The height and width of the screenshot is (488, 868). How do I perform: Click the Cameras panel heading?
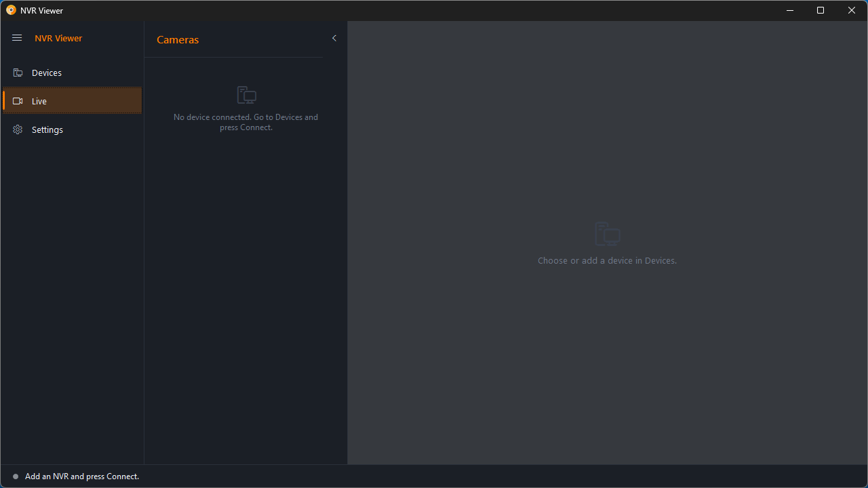pos(178,39)
